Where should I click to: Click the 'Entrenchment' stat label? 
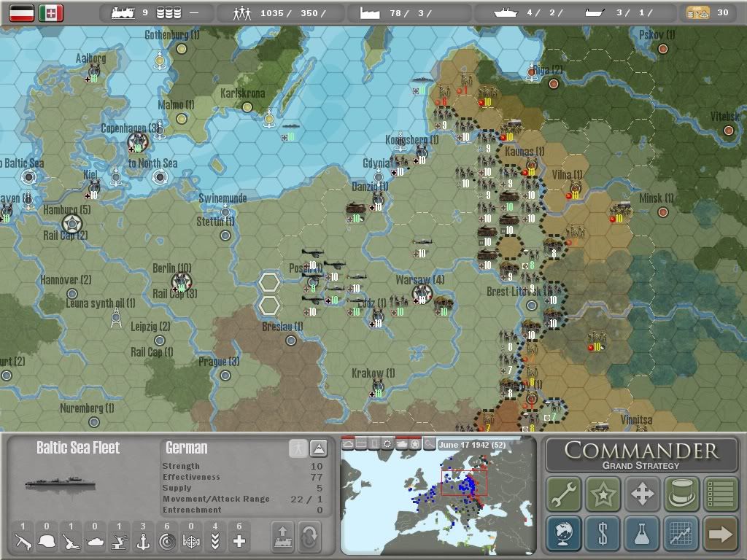coord(192,510)
